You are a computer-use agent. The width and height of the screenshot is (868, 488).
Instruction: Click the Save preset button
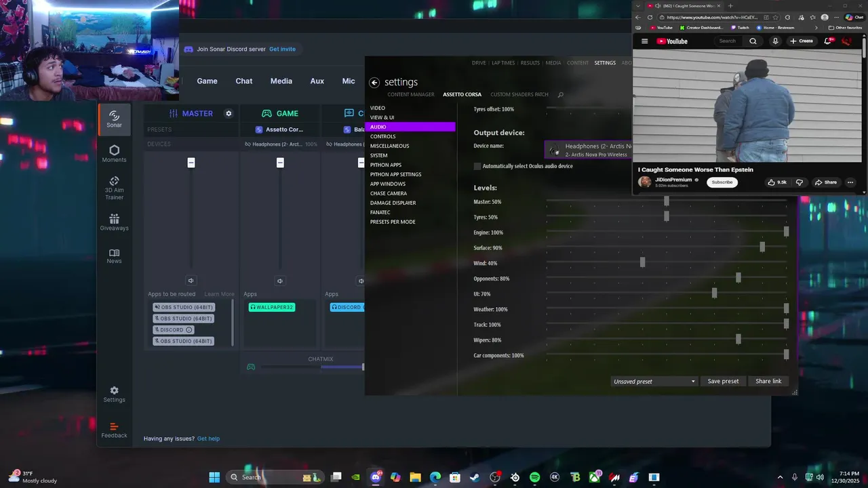pyautogui.click(x=723, y=382)
